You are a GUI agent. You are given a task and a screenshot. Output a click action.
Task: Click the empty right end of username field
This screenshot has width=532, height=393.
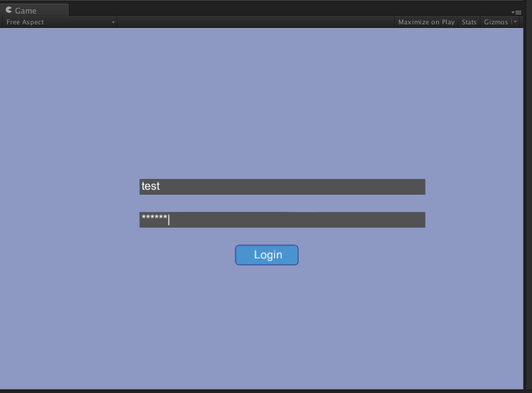click(400, 187)
